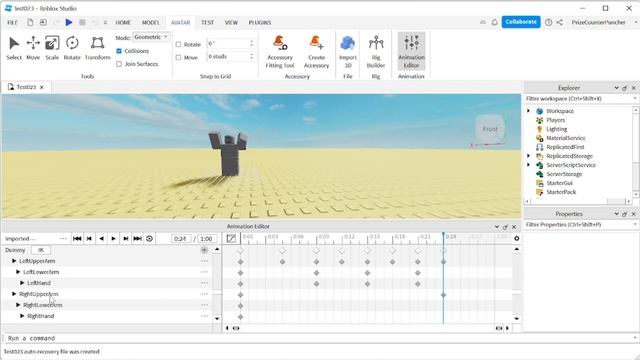Open timeline settings gear icon
The height and width of the screenshot is (360, 640).
coord(517,238)
